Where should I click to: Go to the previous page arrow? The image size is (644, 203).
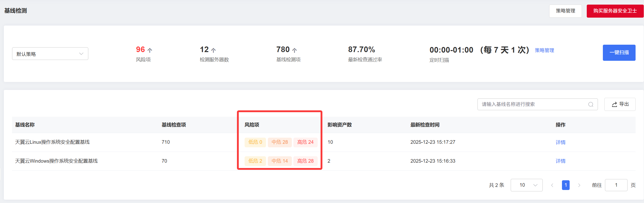point(552,185)
